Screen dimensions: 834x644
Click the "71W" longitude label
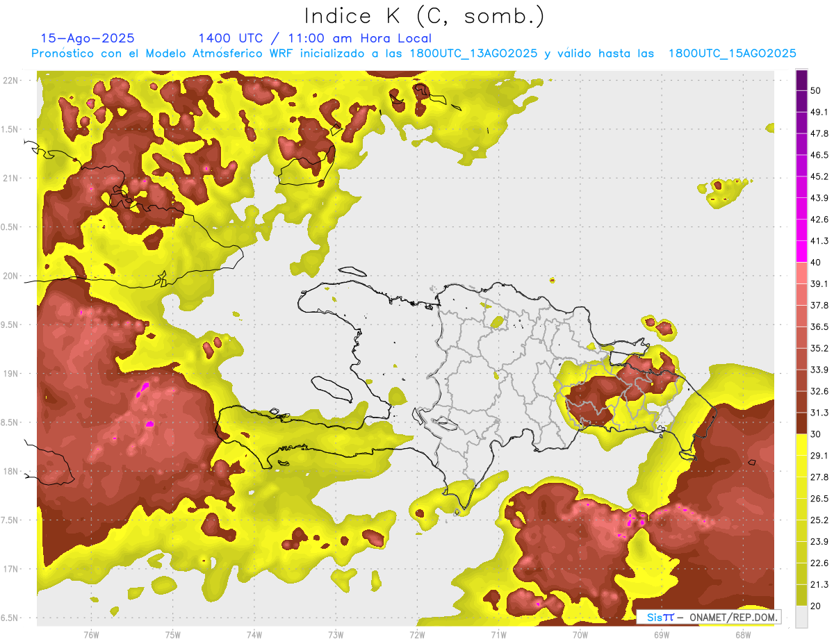[x=498, y=634]
